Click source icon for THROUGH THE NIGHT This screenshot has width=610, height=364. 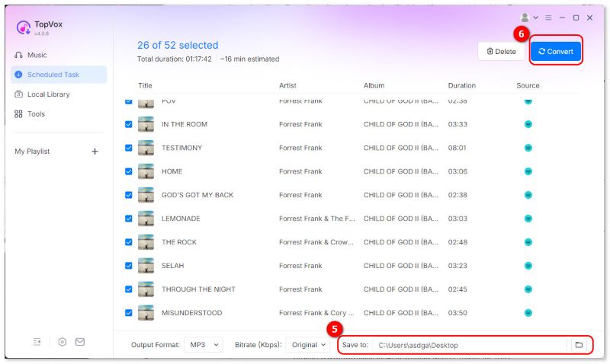(x=528, y=289)
